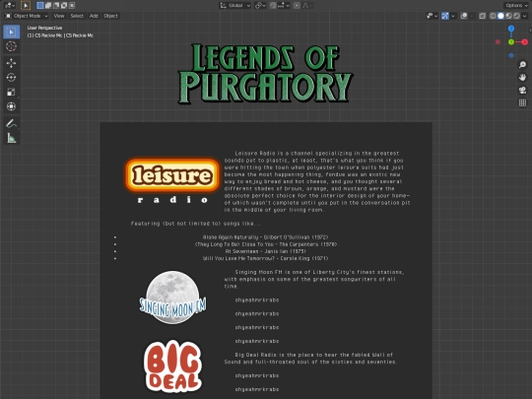Click the blue Z axis gizmo handle
The image size is (532, 399).
pyautogui.click(x=511, y=29)
